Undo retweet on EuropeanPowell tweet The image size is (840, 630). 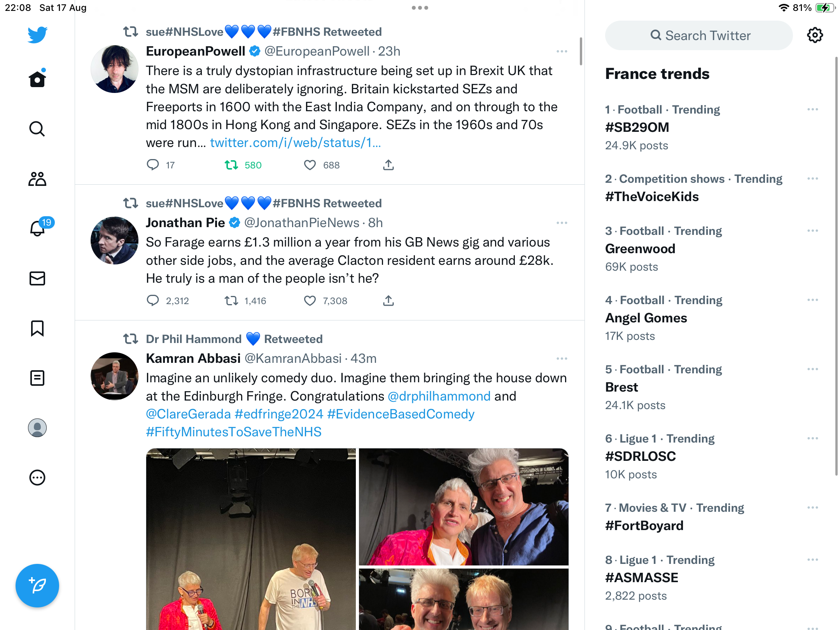click(231, 165)
